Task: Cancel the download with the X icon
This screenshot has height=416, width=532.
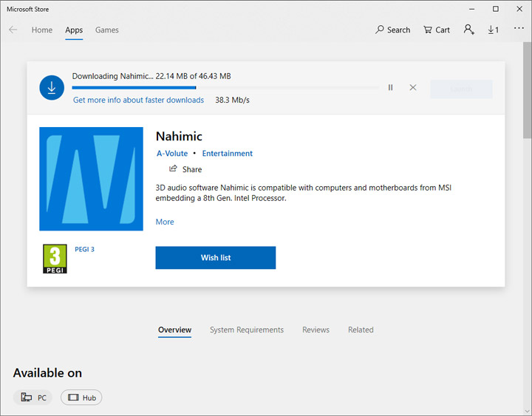Action: 412,87
